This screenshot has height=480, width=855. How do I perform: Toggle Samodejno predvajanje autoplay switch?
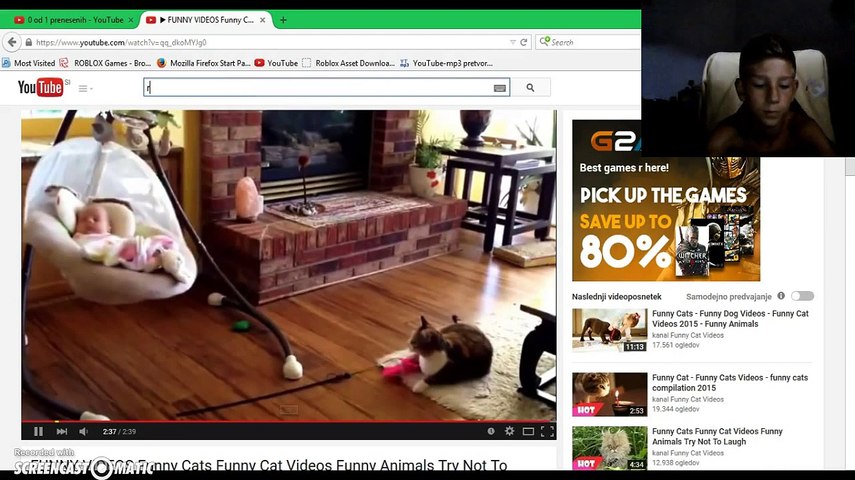pos(802,296)
